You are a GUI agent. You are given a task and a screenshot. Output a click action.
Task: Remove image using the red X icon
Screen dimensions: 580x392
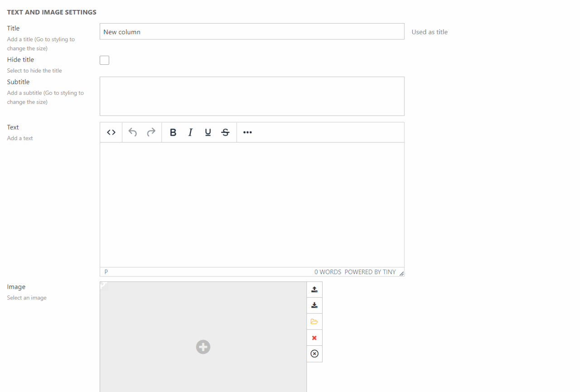314,338
